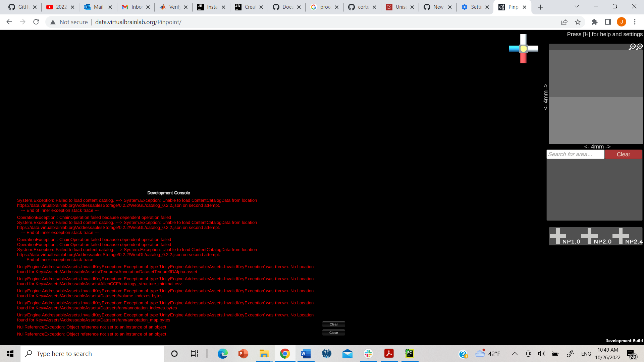The height and width of the screenshot is (362, 644).
Task: Close the Development Console
Action: 333,333
